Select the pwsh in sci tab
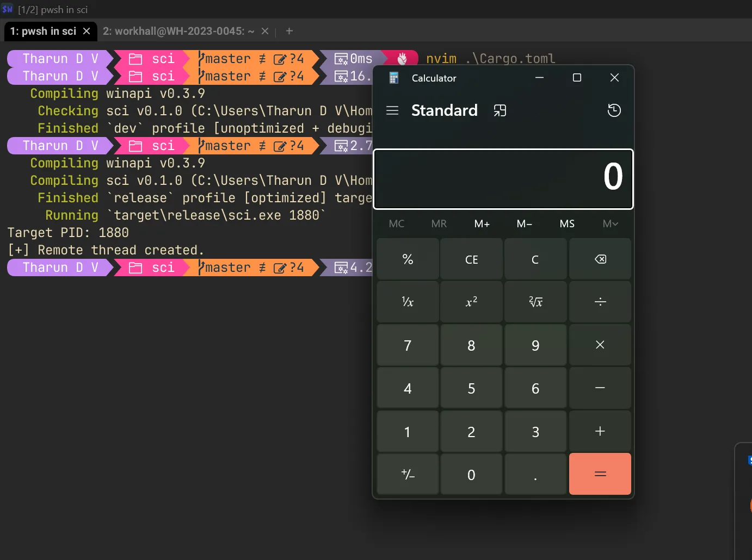The image size is (752, 560). 43,32
